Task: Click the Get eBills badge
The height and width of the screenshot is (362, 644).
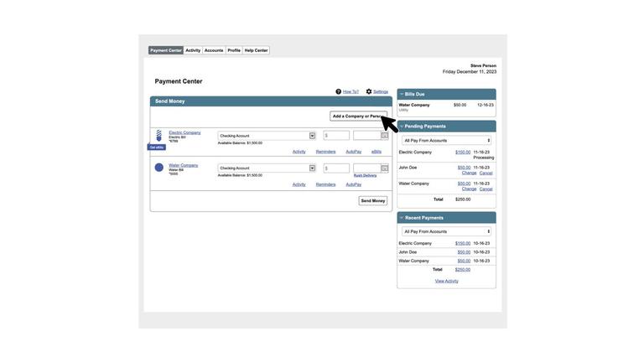Action: [x=157, y=147]
